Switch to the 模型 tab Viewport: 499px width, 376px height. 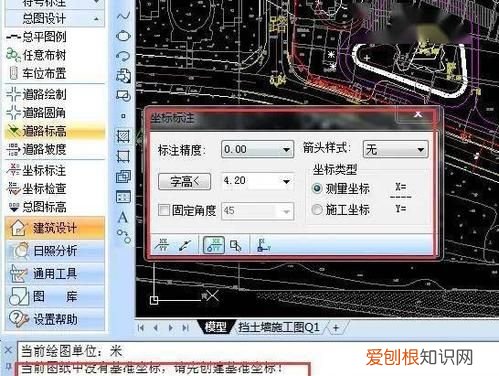point(216,327)
